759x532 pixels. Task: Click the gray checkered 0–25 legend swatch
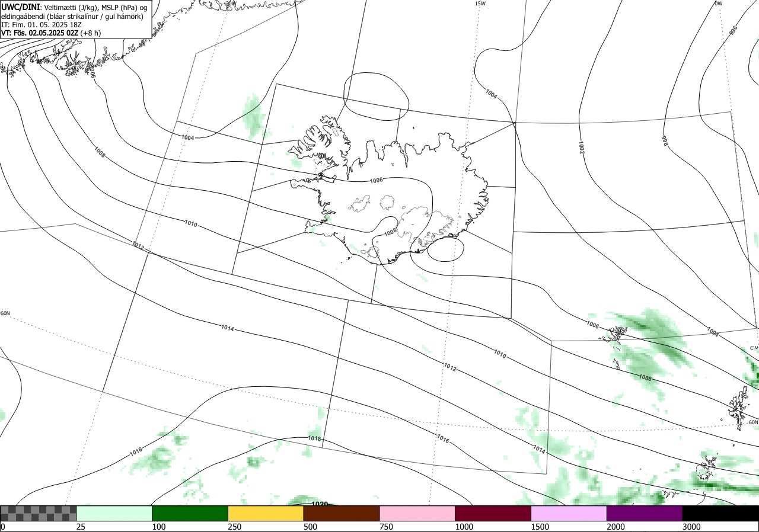tap(39, 513)
